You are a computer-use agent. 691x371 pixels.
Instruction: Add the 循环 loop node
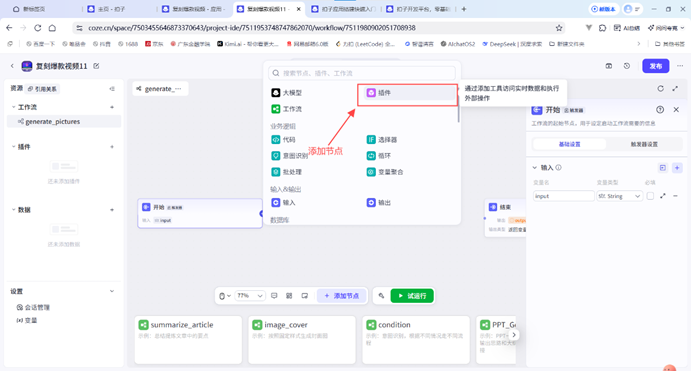379,156
